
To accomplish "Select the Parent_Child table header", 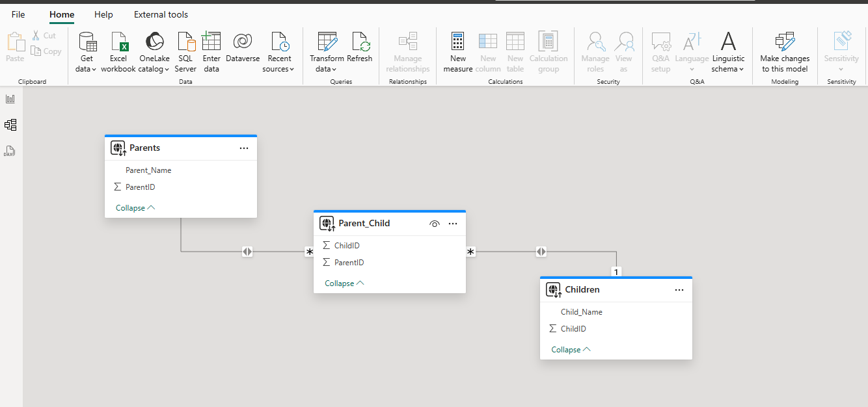I will tap(390, 224).
